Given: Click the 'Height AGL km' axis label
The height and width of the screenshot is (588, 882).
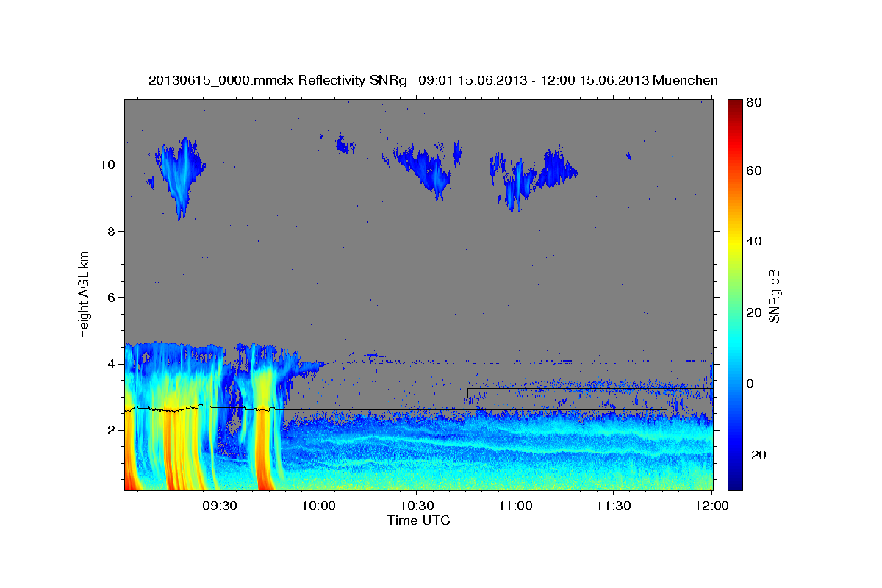Looking at the screenshot, I should pos(85,294).
